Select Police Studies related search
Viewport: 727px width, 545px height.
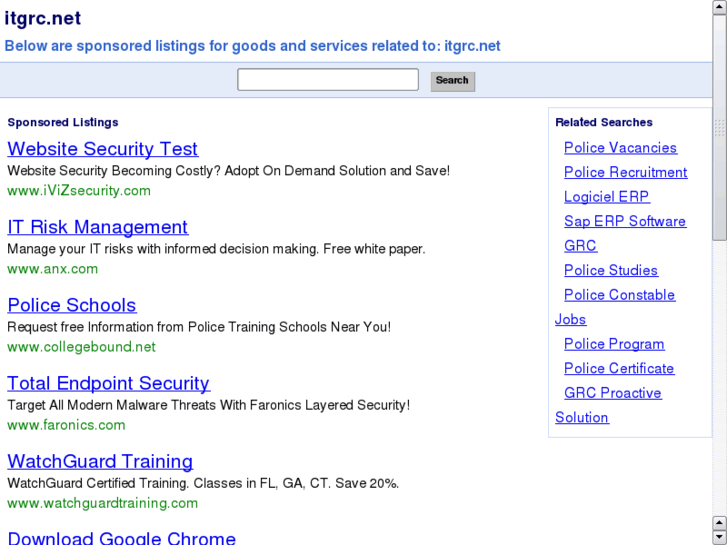(611, 270)
